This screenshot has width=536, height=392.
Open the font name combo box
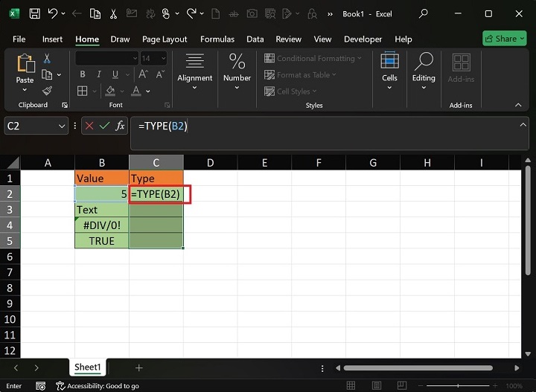[106, 58]
